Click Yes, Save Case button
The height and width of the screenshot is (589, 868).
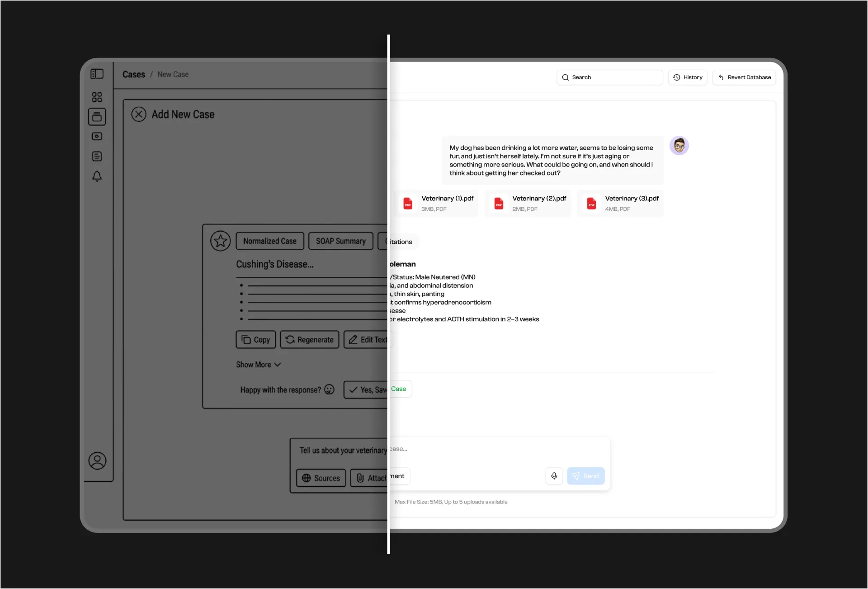tap(377, 389)
